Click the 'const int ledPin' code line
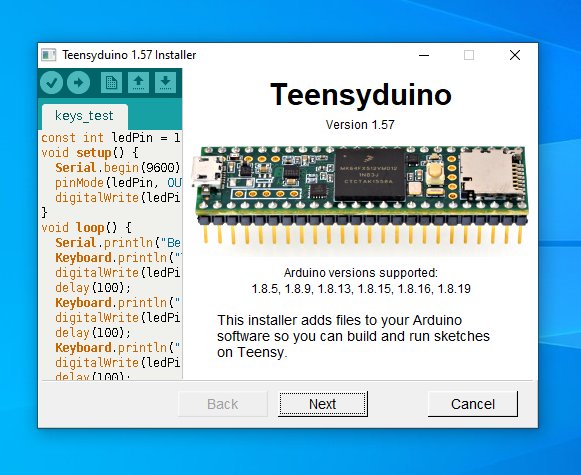The image size is (581, 475). click(x=110, y=137)
